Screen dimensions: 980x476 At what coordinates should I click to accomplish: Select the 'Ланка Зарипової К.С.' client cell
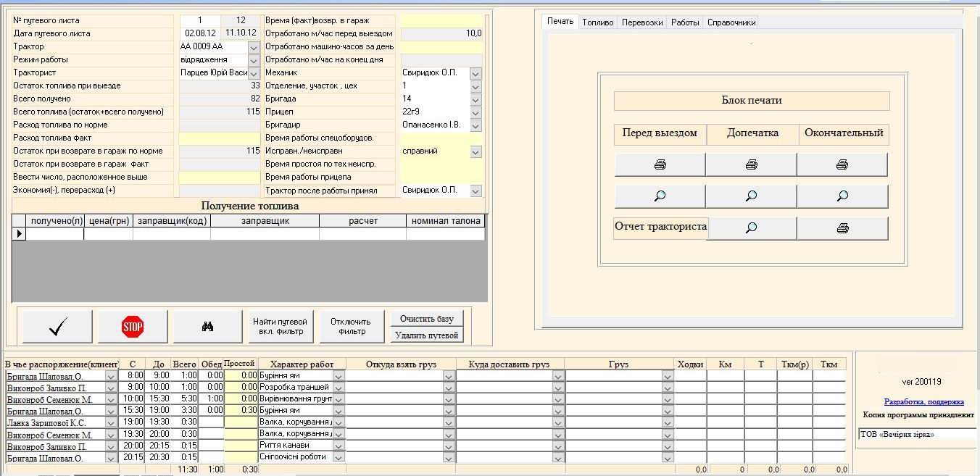click(x=55, y=422)
